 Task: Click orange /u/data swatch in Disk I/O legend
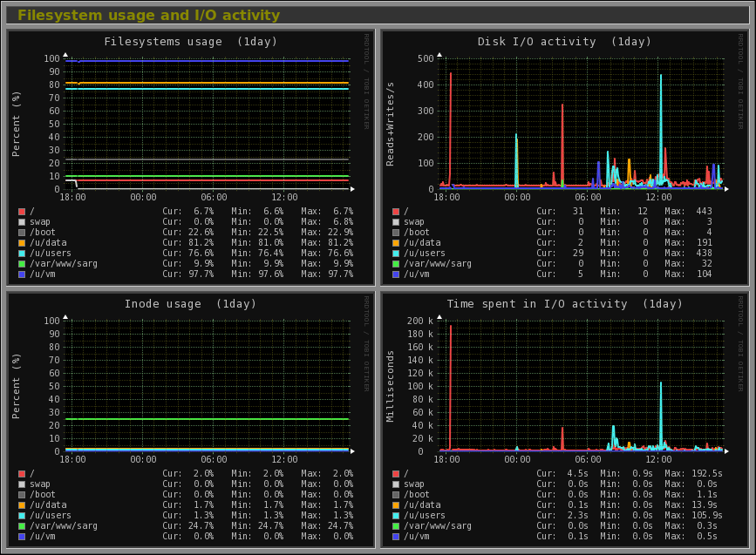click(x=396, y=243)
